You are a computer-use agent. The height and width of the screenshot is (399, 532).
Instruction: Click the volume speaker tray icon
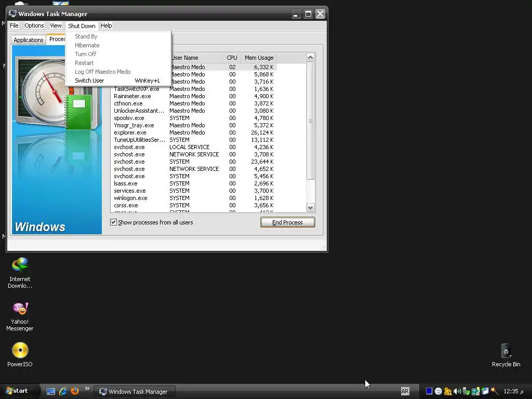457,391
